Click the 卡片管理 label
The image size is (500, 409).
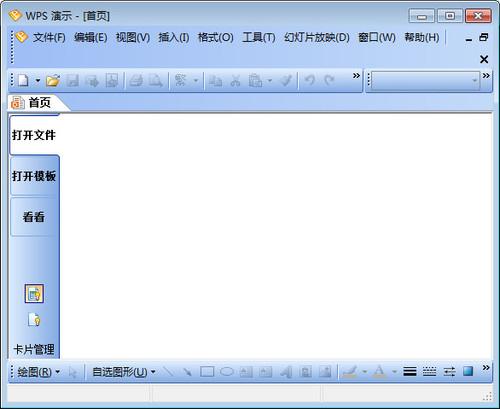pos(34,349)
